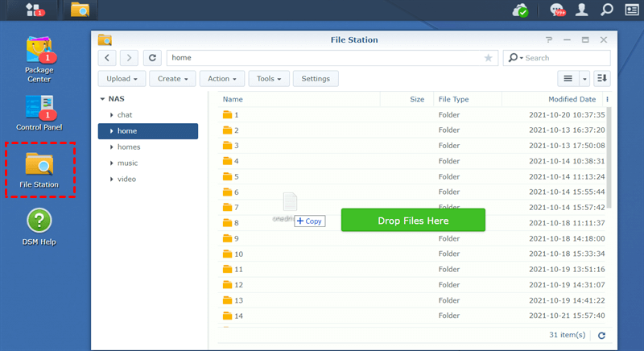Launch DSM Help from desktop

click(x=39, y=225)
